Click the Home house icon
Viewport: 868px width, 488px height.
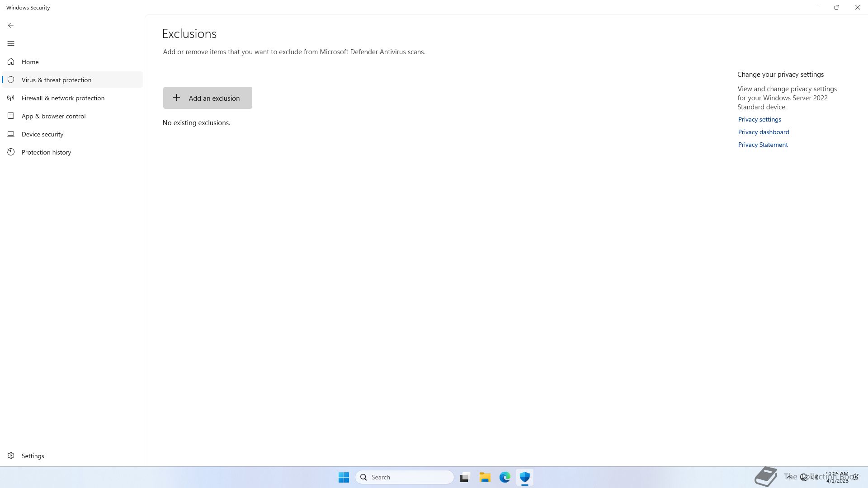pos(11,61)
